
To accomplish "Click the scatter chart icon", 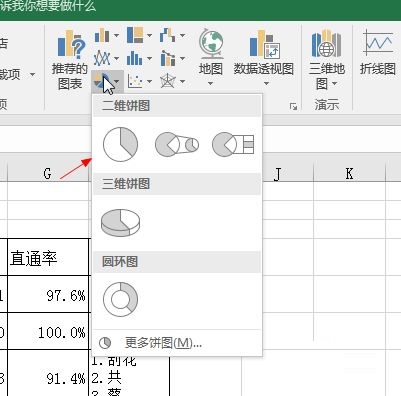I will (135, 81).
